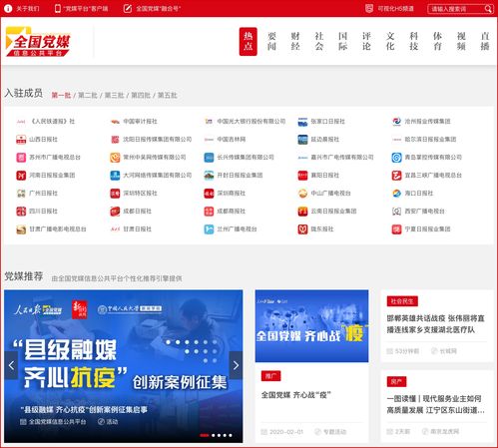Select the last carousel indicator dot

pyautogui.click(x=231, y=435)
